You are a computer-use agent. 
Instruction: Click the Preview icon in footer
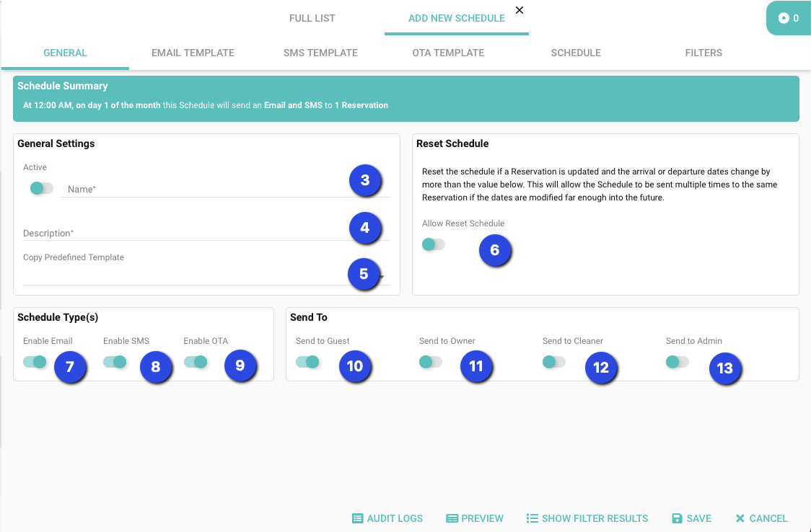tap(452, 518)
